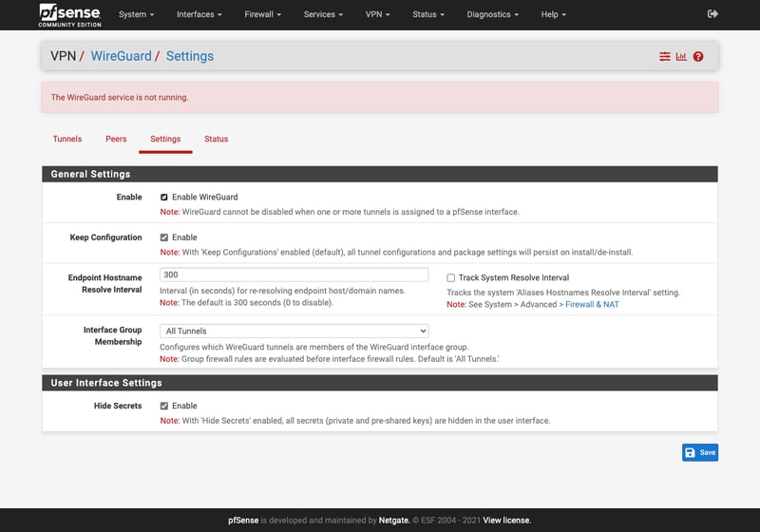Toggle the Keep Configuration checkbox
Viewport: 760px width, 532px height.
(x=164, y=237)
